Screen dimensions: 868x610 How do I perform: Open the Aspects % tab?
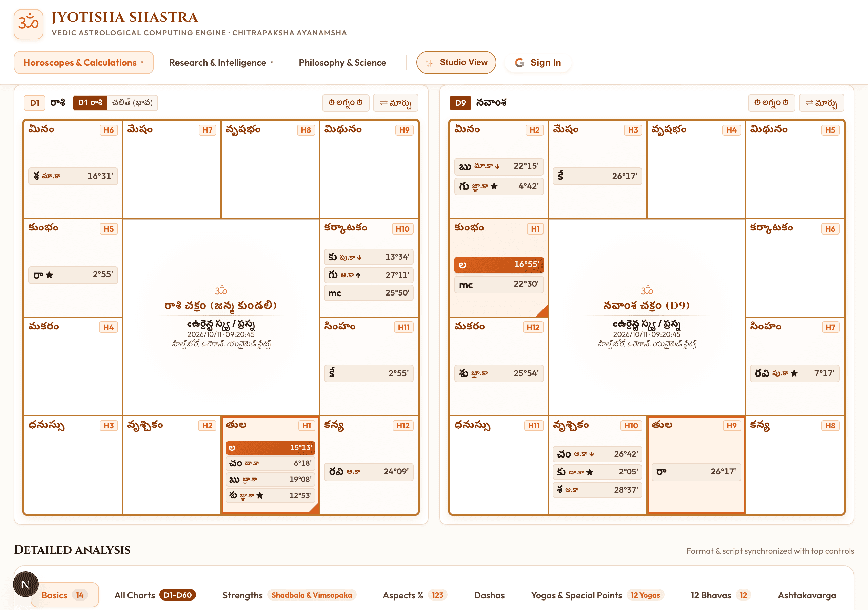coord(415,595)
